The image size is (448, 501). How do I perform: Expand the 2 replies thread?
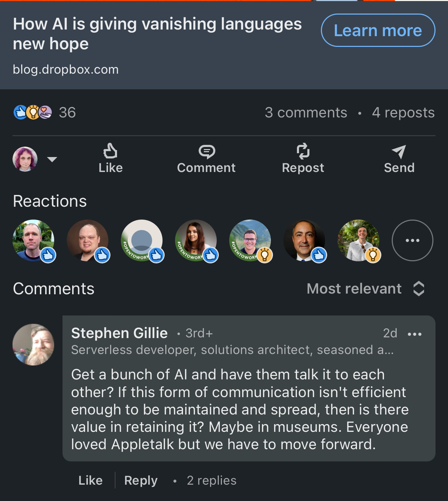(x=211, y=481)
